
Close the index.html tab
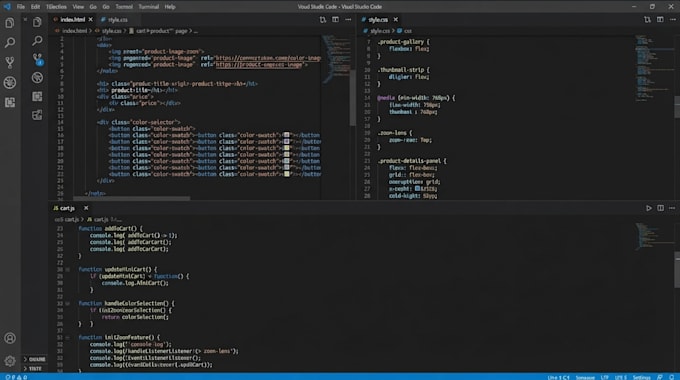(x=91, y=20)
